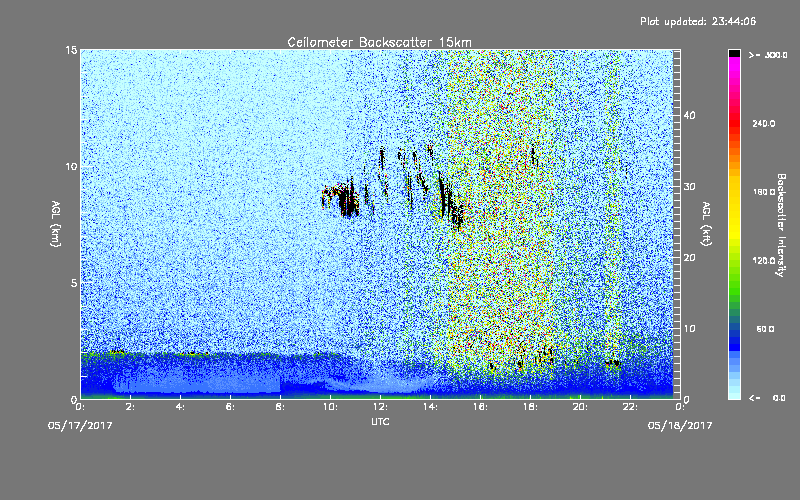
Task: Click the "05/18/2017" end date
Action: pyautogui.click(x=680, y=426)
